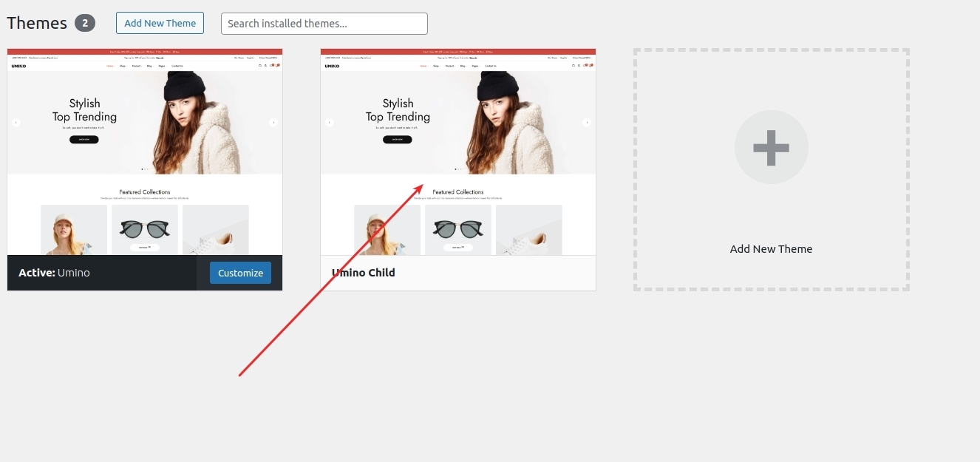
Task: Click Stylish Top Trending text in Umino Child preview
Action: [x=398, y=110]
